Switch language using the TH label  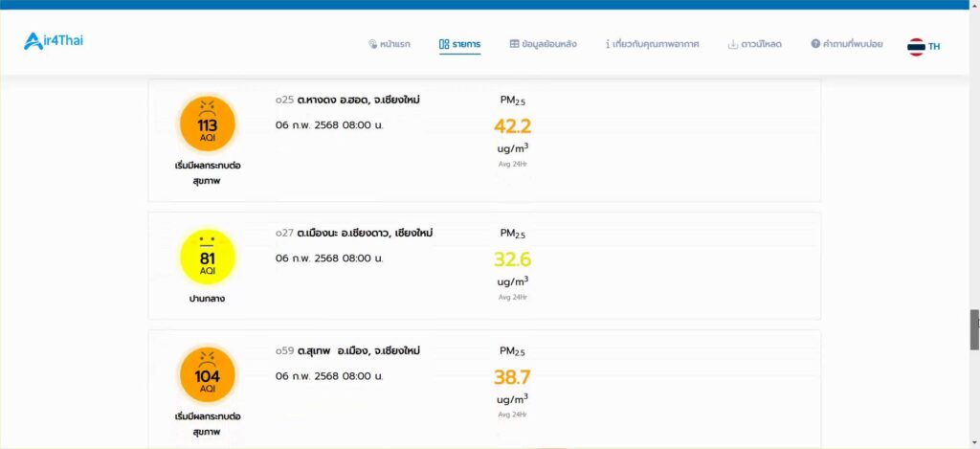[934, 46]
